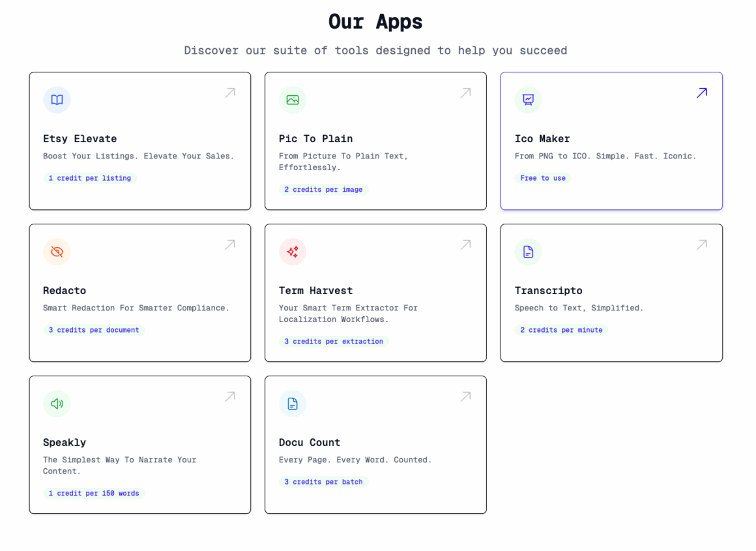Image resolution: width=756 pixels, height=551 pixels.
Task: Click the "Free to use" badge
Action: click(543, 178)
